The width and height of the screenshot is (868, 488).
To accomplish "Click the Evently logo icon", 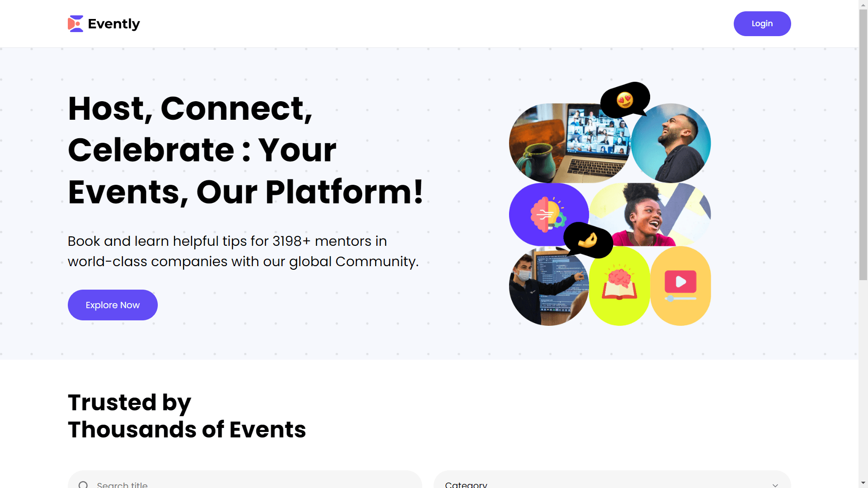I will (75, 23).
